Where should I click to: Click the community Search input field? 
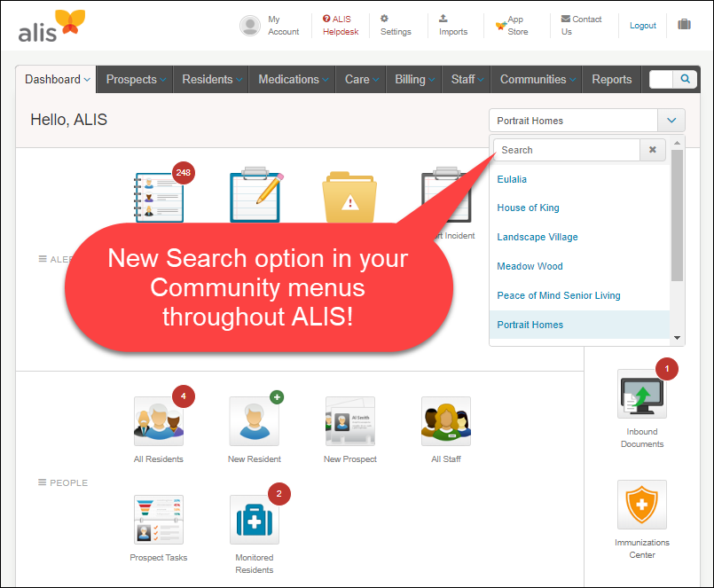click(x=567, y=150)
